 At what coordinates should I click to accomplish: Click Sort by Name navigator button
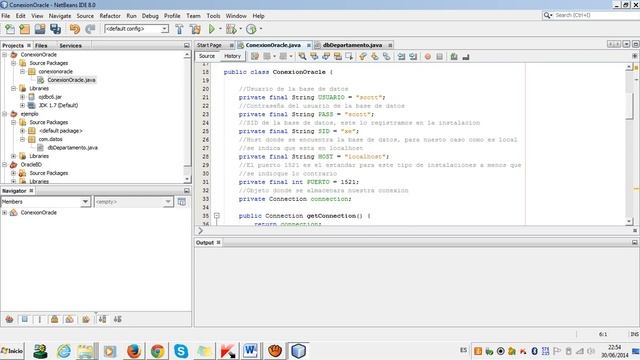point(102,319)
